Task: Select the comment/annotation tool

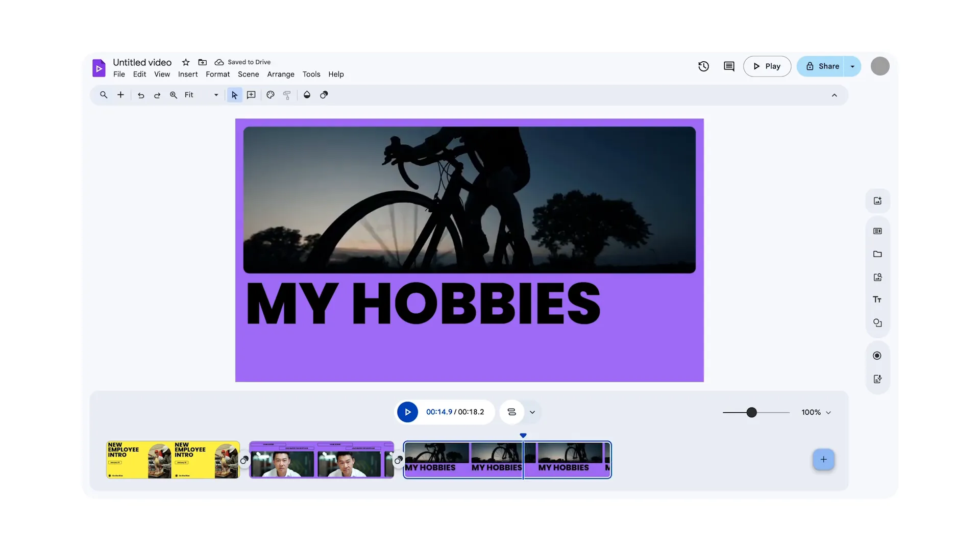Action: click(x=251, y=95)
